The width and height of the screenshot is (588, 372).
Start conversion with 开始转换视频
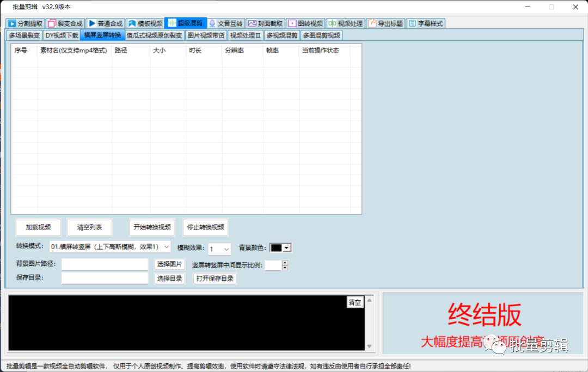(x=152, y=227)
